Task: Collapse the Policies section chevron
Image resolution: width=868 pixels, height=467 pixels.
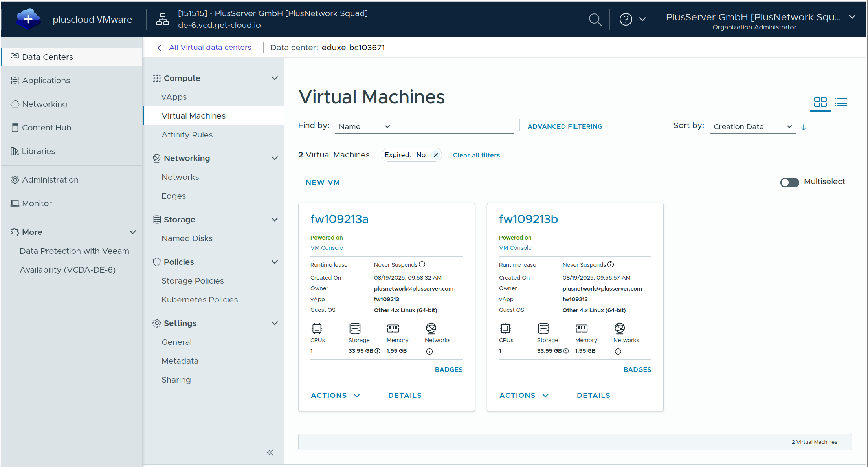Action: pyautogui.click(x=275, y=262)
